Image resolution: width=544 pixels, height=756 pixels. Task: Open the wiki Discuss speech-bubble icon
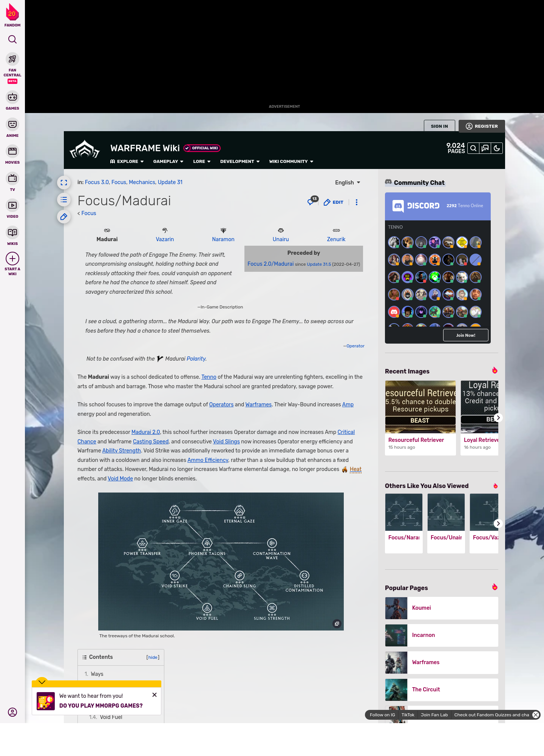tap(485, 148)
